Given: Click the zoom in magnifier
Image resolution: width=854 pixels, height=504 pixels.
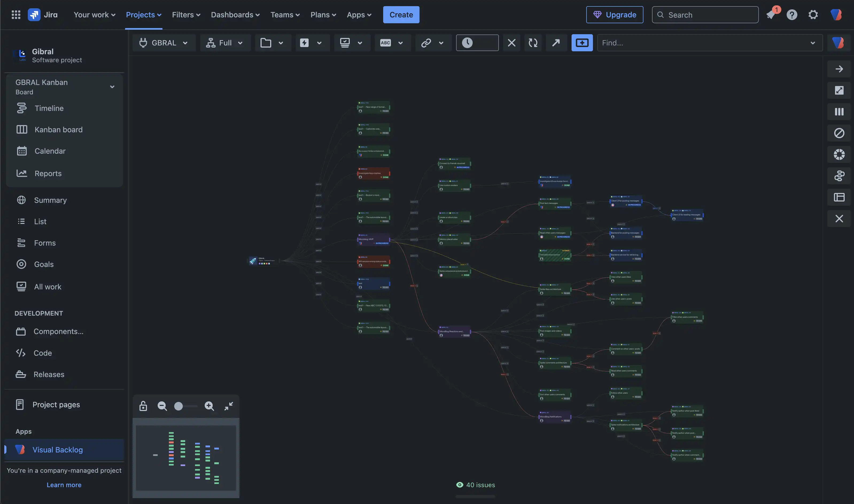Looking at the screenshot, I should point(209,406).
